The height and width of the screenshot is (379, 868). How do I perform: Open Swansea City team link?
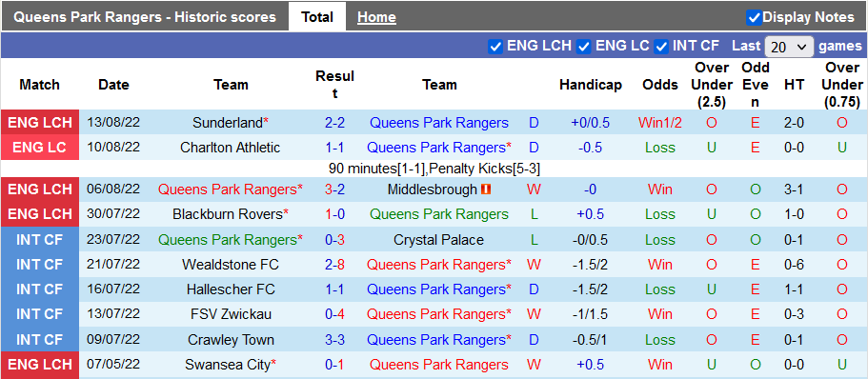click(x=228, y=365)
